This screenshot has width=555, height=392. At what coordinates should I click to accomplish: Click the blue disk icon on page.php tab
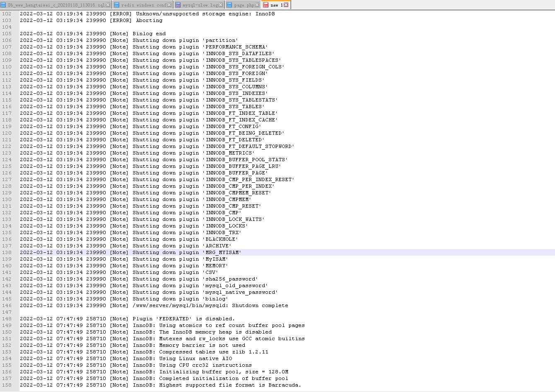point(230,5)
